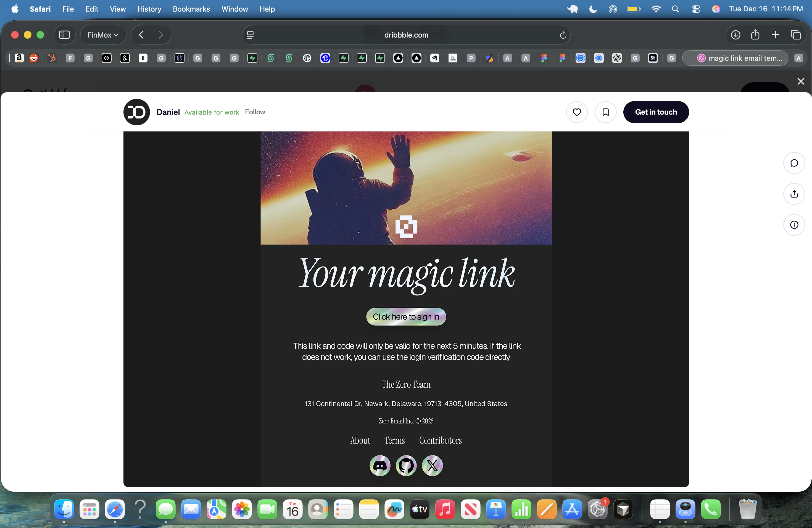The height and width of the screenshot is (528, 812).
Task: Open Control Center toggles in menu bar
Action: [x=696, y=9]
